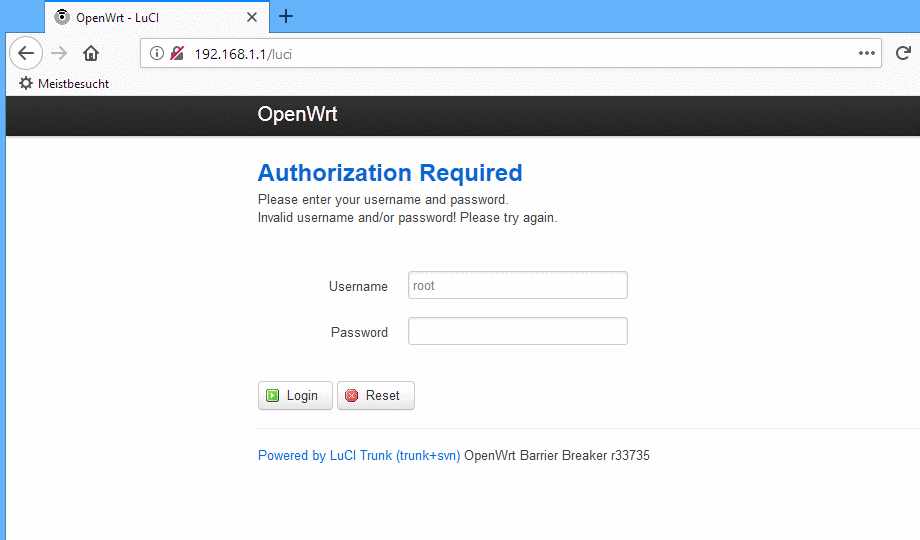The height and width of the screenshot is (540, 920).
Task: Open the three-dot page actions menu
Action: point(867,53)
